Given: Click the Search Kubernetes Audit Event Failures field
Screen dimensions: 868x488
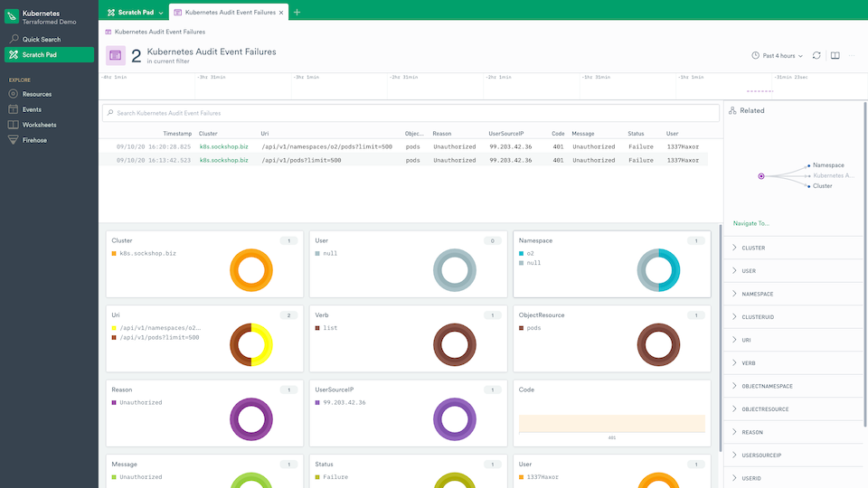Looking at the screenshot, I should coord(410,113).
